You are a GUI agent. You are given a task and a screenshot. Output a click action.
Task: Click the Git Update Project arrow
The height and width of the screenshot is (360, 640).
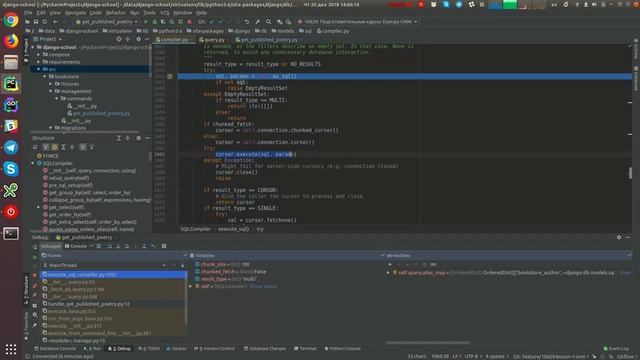coord(212,22)
